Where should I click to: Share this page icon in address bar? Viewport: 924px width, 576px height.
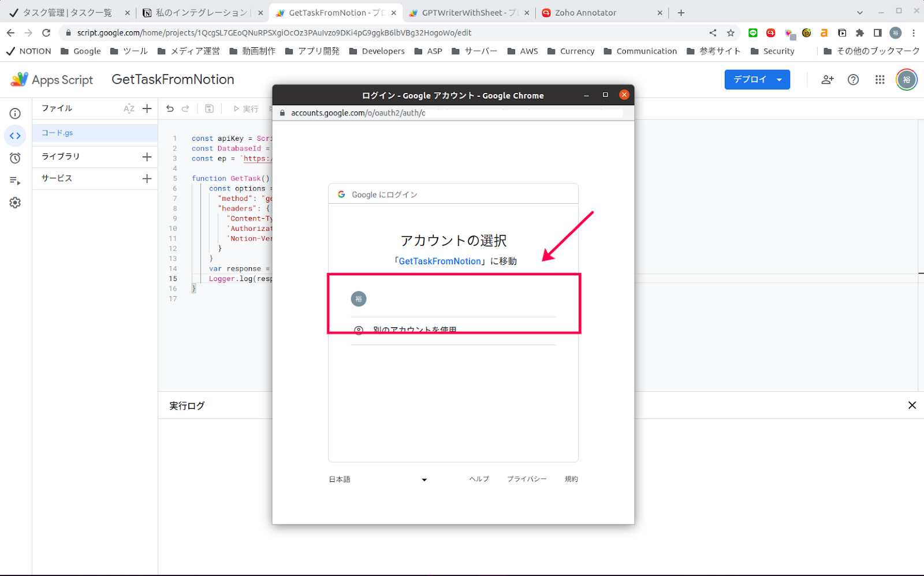(713, 33)
